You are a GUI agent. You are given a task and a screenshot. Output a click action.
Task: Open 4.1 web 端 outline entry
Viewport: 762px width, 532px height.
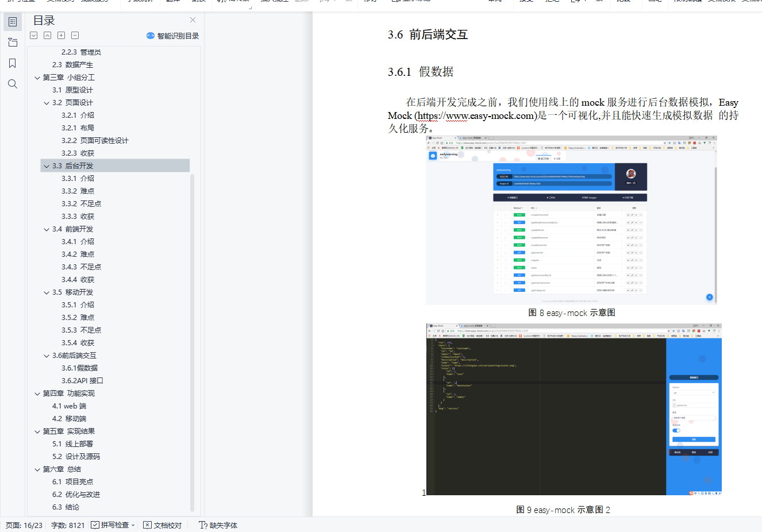pos(69,406)
